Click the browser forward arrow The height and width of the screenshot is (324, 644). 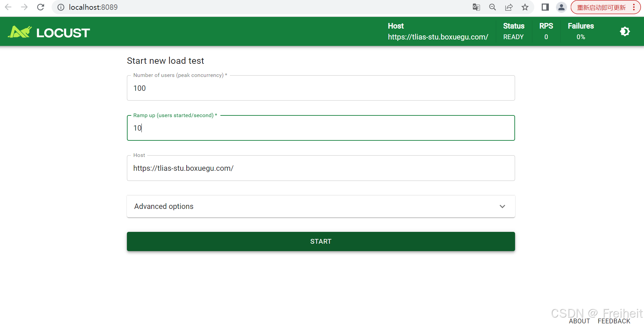(24, 7)
